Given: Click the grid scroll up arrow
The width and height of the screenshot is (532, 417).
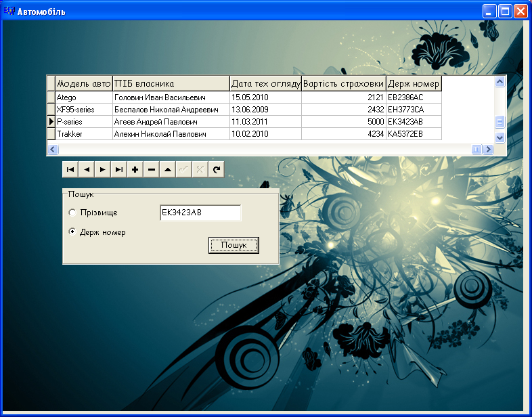Looking at the screenshot, I should 500,81.
